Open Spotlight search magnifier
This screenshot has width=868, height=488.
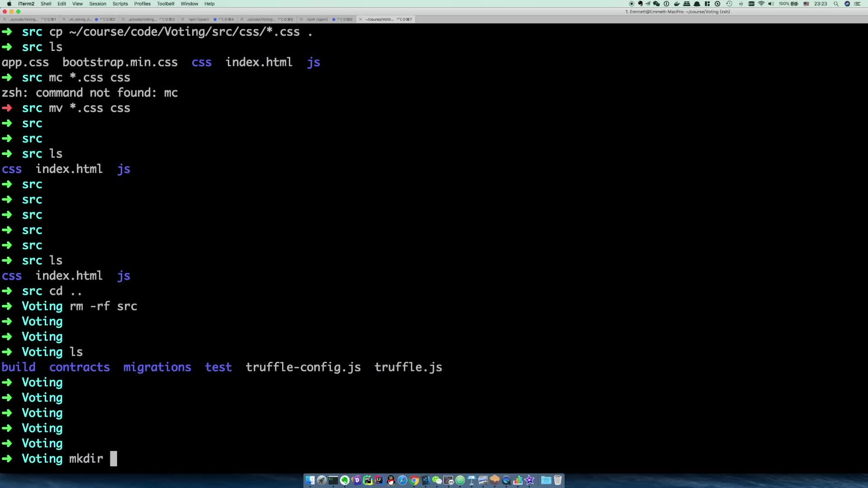pos(836,4)
